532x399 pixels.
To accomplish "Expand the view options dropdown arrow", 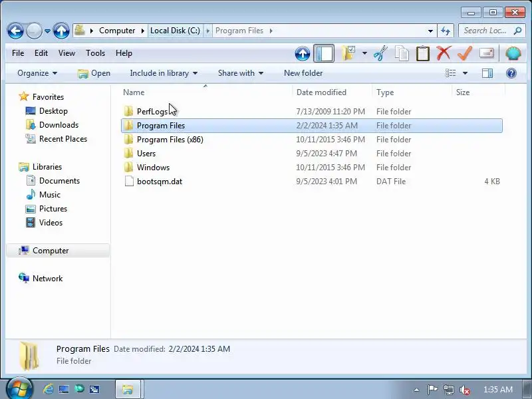I will pyautogui.click(x=465, y=73).
